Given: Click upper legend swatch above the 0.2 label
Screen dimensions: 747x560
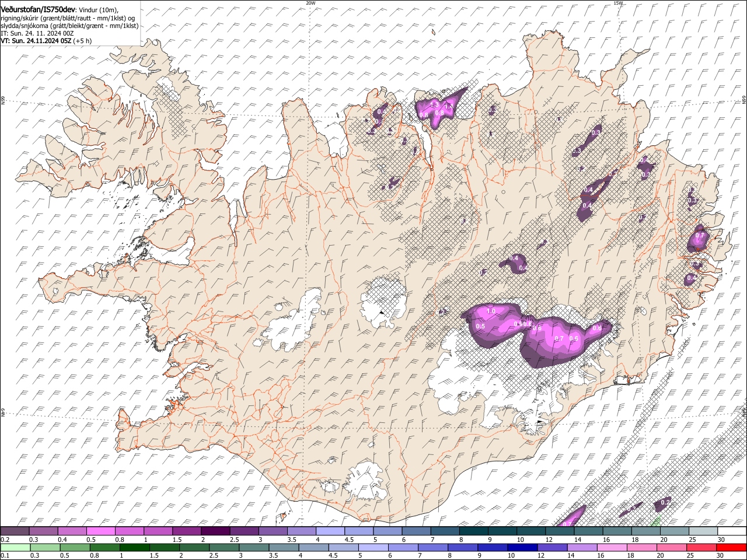Looking at the screenshot, I should pos(15,531).
